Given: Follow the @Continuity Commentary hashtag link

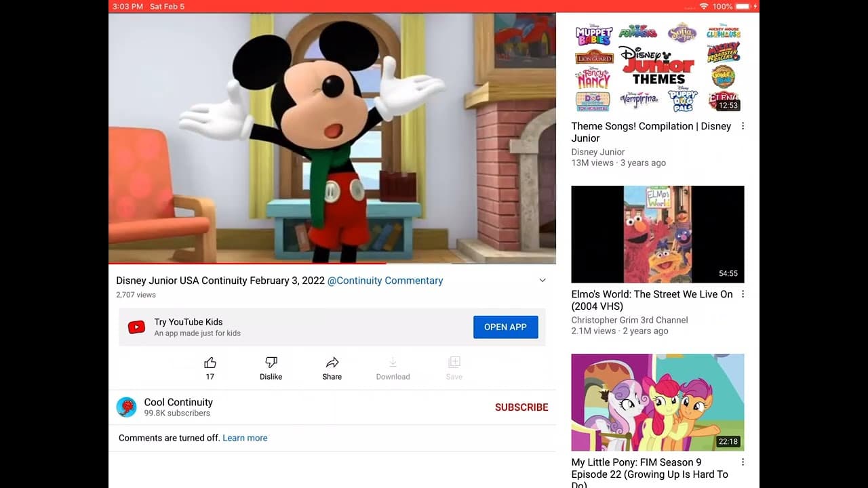Looking at the screenshot, I should point(385,281).
